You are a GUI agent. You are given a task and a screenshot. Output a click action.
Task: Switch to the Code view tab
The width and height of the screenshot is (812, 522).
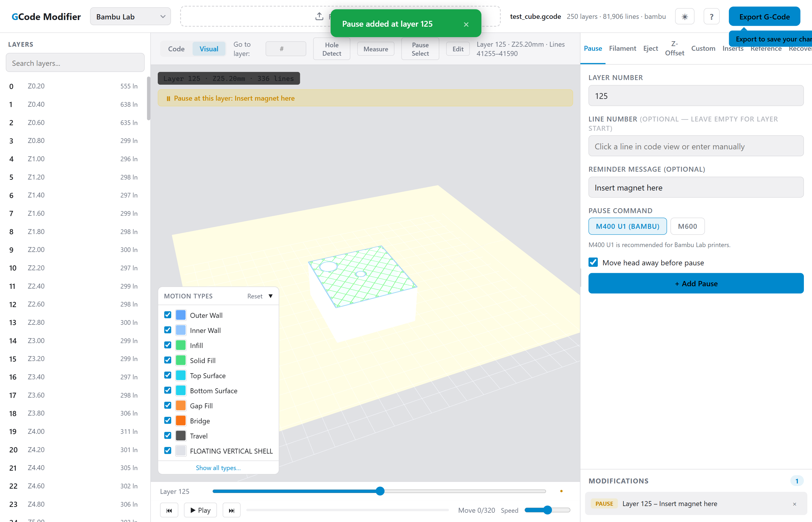click(176, 49)
